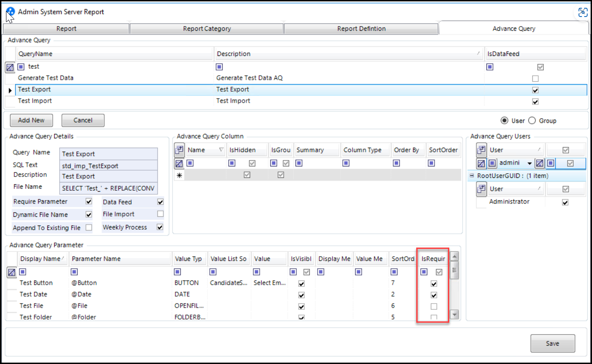Click parameter grid scrollbar down arrow
The width and height of the screenshot is (592, 364).
tap(454, 314)
